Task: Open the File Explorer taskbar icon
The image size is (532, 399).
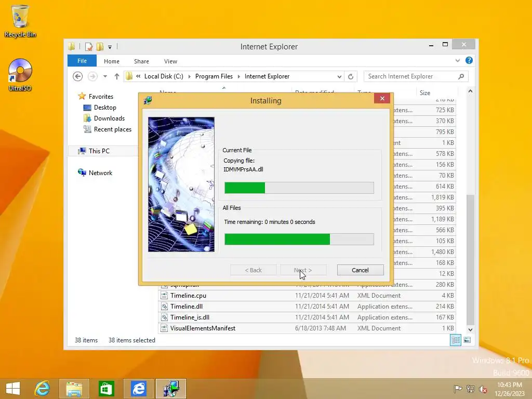Action: 74,389
